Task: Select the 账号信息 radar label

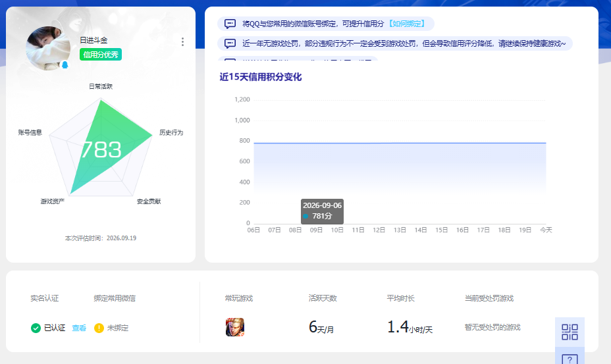Action: pyautogui.click(x=30, y=132)
